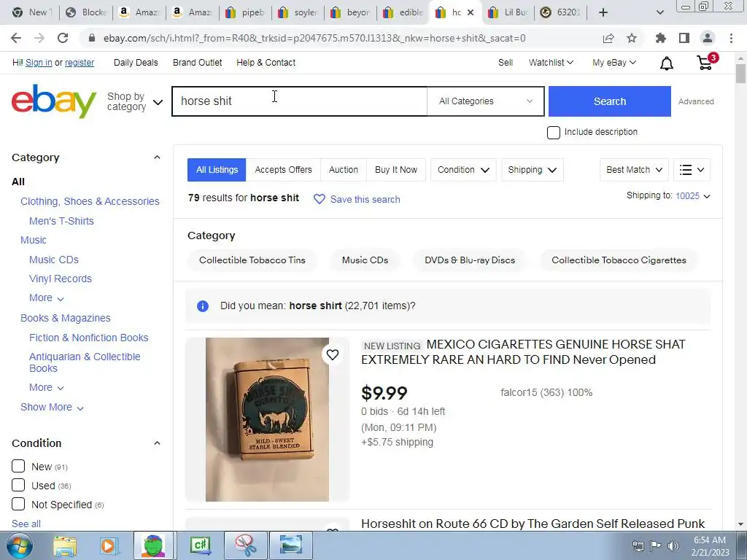747x560 pixels.
Task: Filter by Collectible Tobacco Tins chip
Action: (252, 260)
